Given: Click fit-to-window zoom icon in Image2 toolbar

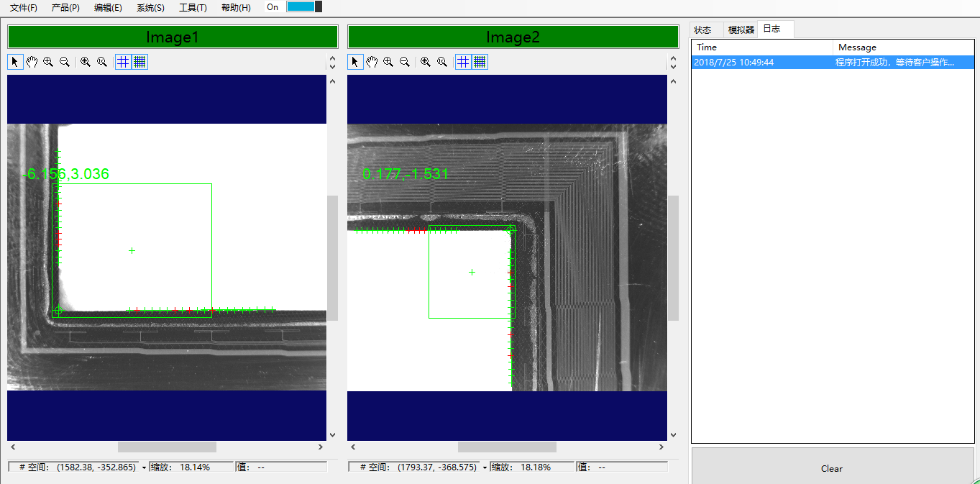Looking at the screenshot, I should click(x=426, y=62).
